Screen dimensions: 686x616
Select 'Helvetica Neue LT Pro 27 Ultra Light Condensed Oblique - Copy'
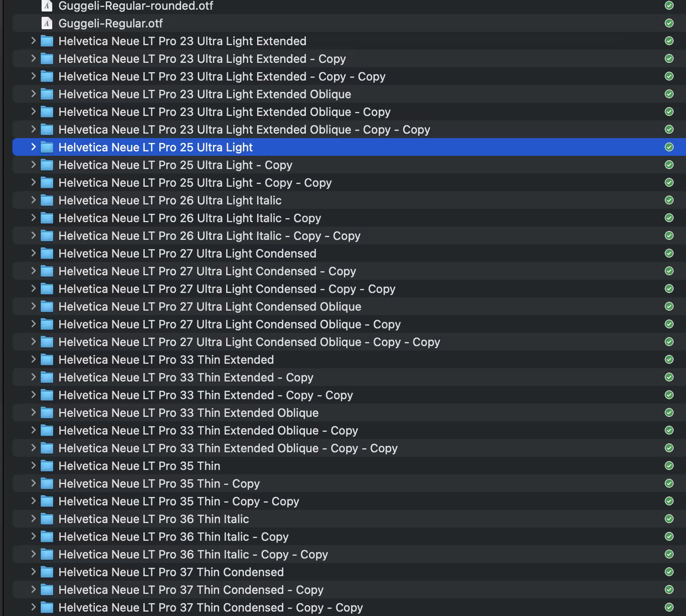pyautogui.click(x=230, y=324)
